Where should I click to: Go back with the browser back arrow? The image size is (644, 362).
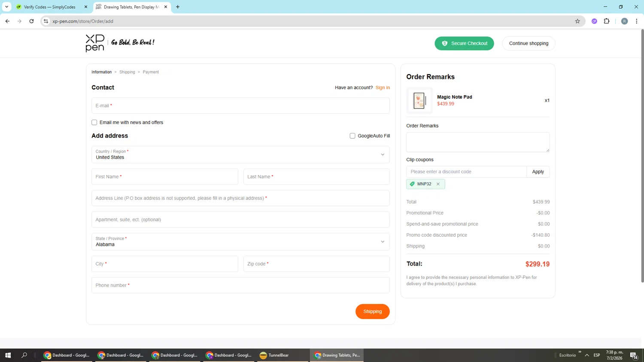click(7, 21)
